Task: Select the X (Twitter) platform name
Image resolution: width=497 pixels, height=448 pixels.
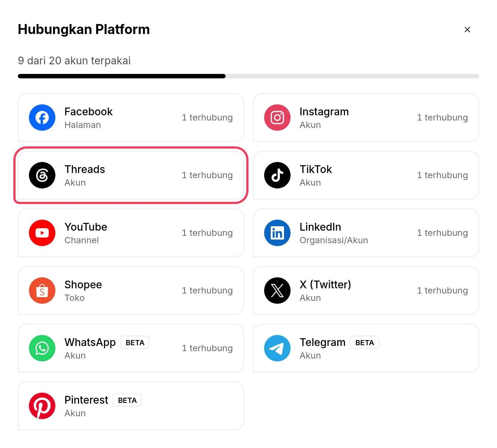Action: point(325,285)
